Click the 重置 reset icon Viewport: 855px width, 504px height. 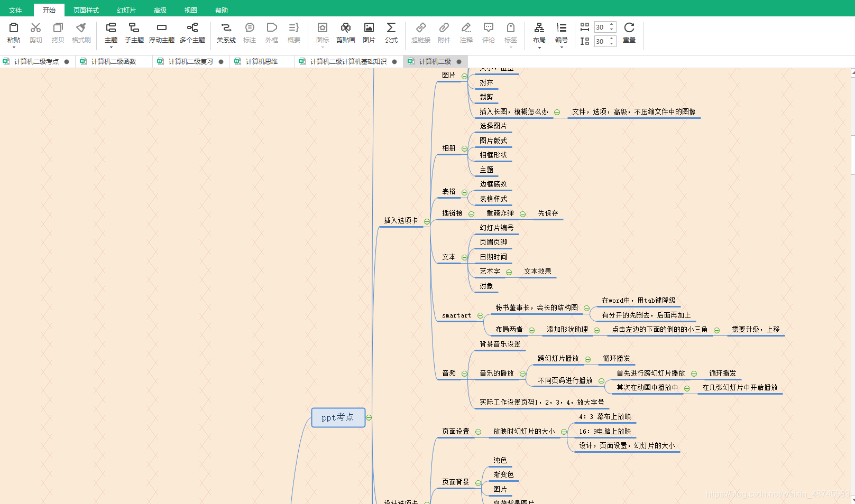[x=629, y=28]
